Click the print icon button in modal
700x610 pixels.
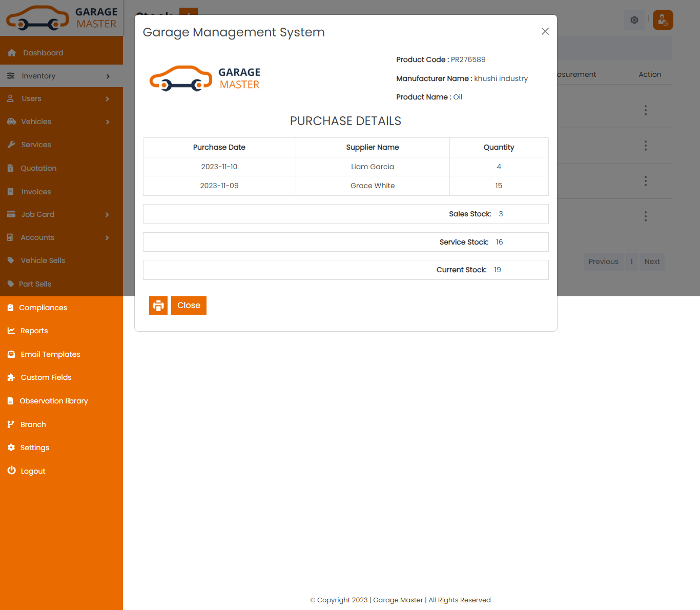click(x=158, y=306)
